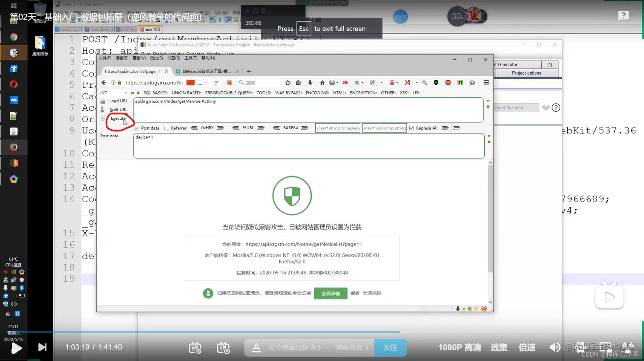Click the Execute button in hackbar
This screenshot has height=361, width=644.
tap(118, 118)
